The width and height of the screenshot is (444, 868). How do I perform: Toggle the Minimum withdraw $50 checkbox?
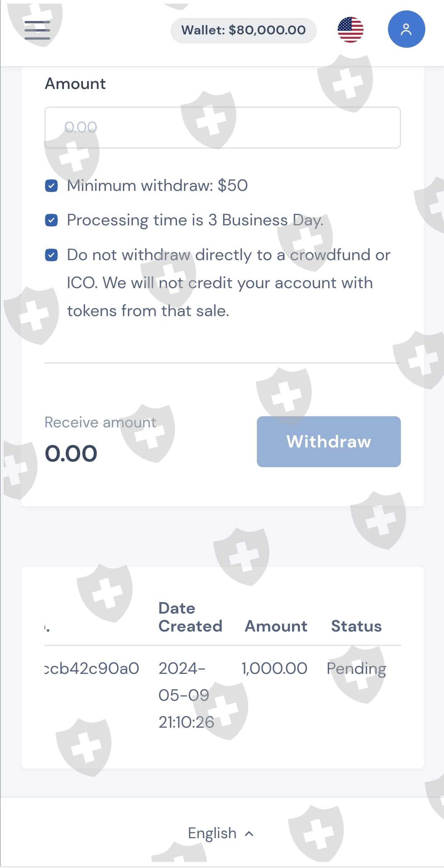[51, 186]
